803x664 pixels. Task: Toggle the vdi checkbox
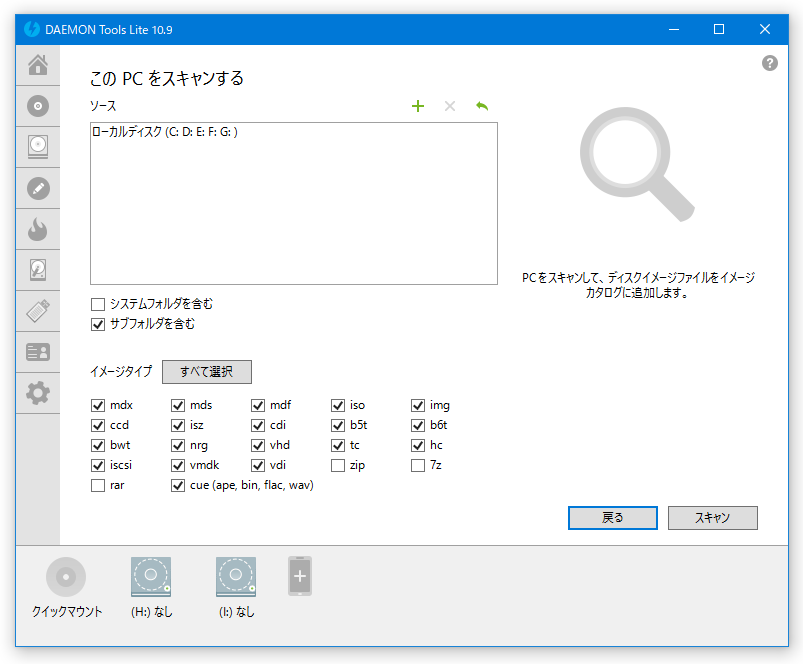258,465
